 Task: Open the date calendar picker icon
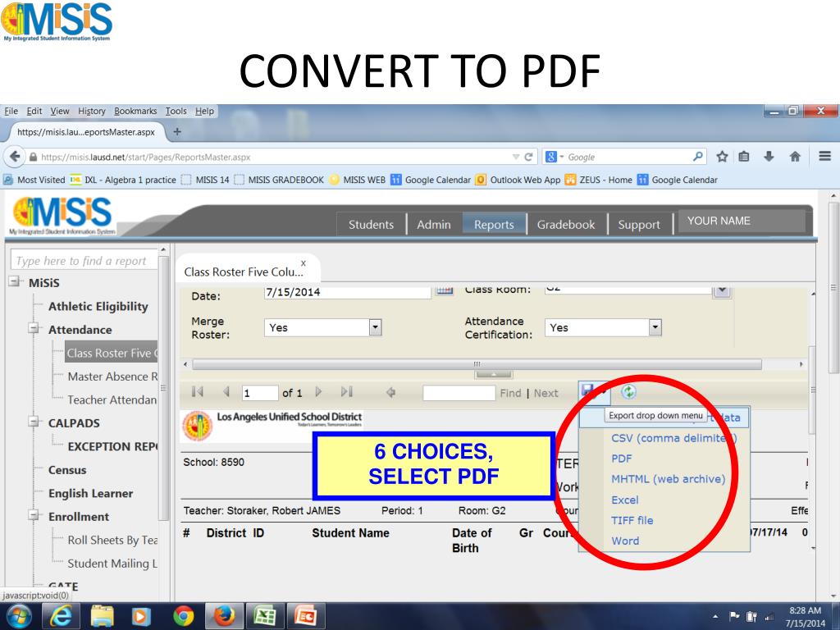(x=444, y=291)
